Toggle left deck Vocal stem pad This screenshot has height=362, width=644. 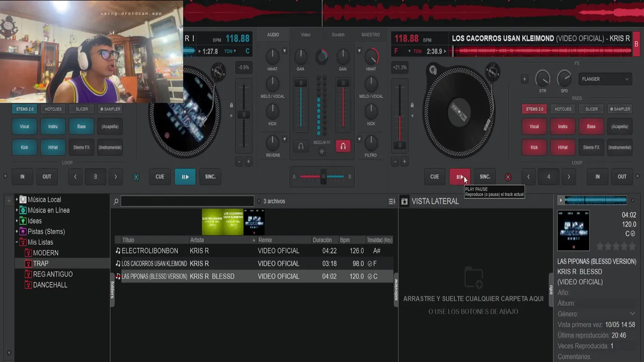[x=24, y=127]
